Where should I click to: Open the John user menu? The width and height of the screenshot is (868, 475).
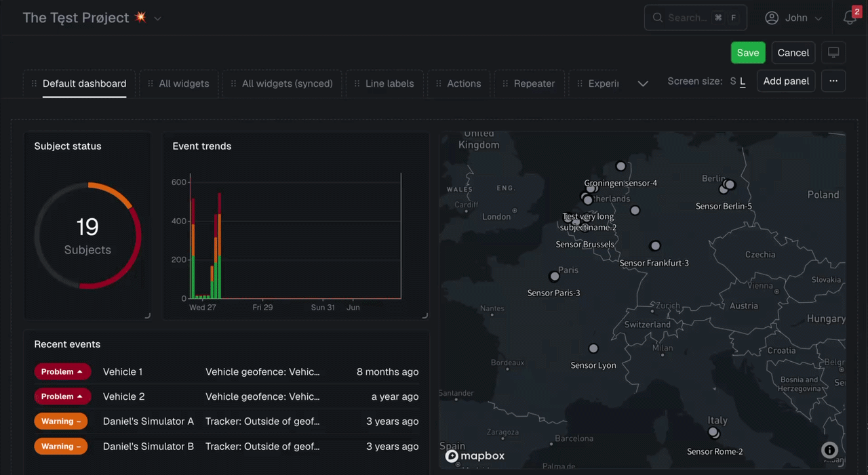pyautogui.click(x=793, y=18)
